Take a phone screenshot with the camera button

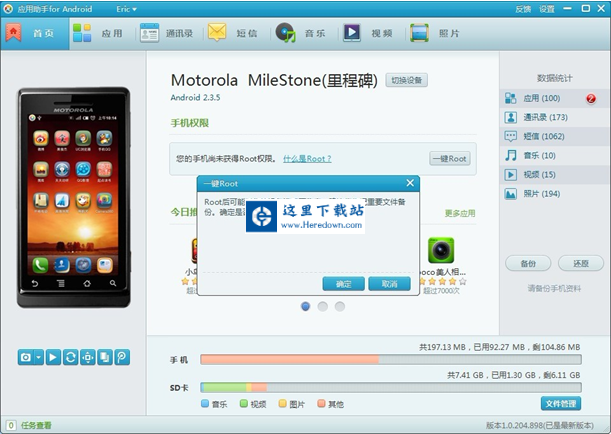pos(26,357)
